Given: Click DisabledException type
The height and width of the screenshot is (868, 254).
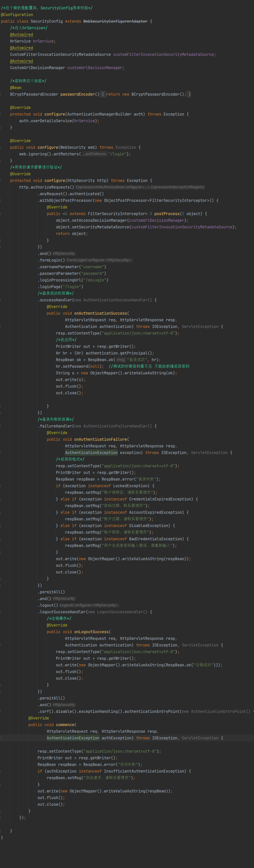Looking at the screenshot, I should [x=148, y=526].
